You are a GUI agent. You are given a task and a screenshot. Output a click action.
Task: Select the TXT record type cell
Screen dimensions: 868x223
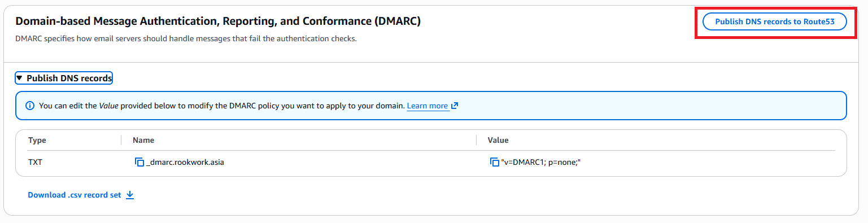click(35, 163)
